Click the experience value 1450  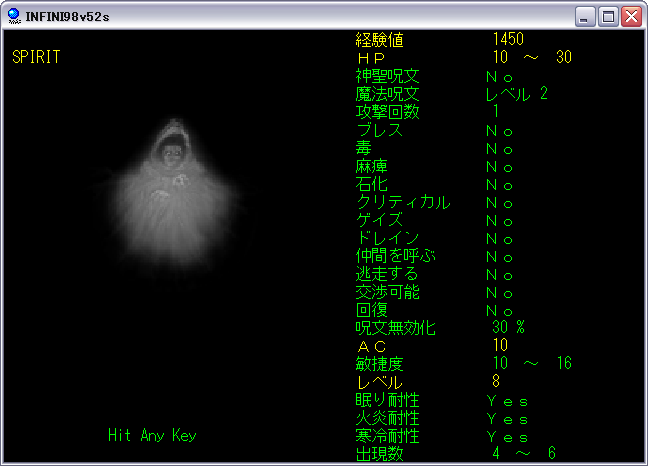[x=508, y=39]
